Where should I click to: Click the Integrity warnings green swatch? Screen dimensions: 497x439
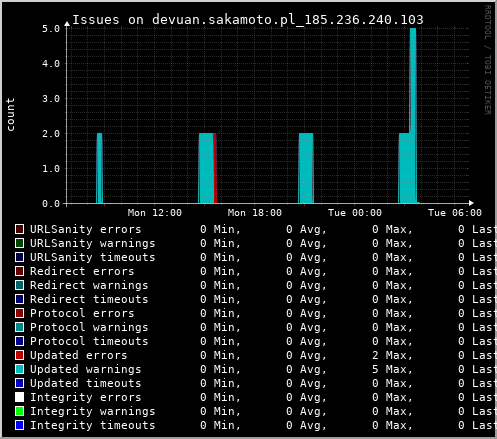click(19, 411)
